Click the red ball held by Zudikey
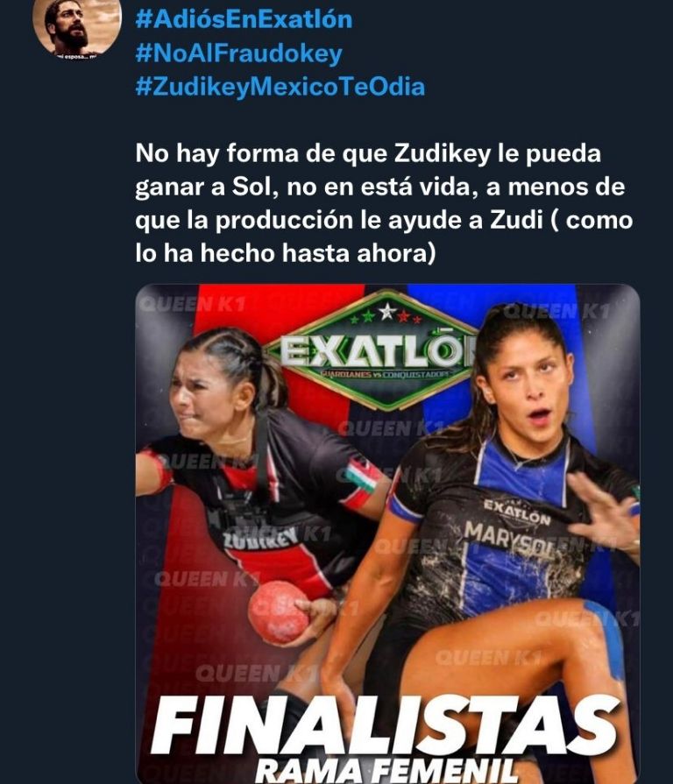 (279, 611)
